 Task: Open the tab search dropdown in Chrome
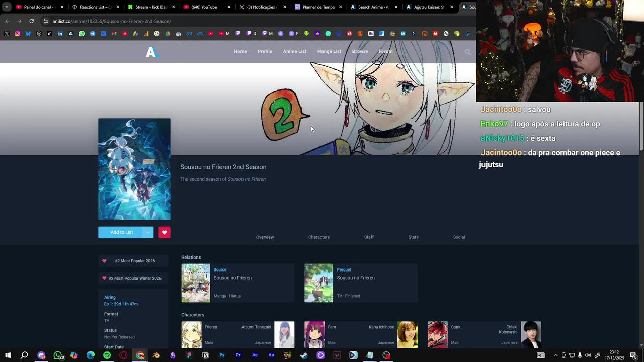point(6,7)
